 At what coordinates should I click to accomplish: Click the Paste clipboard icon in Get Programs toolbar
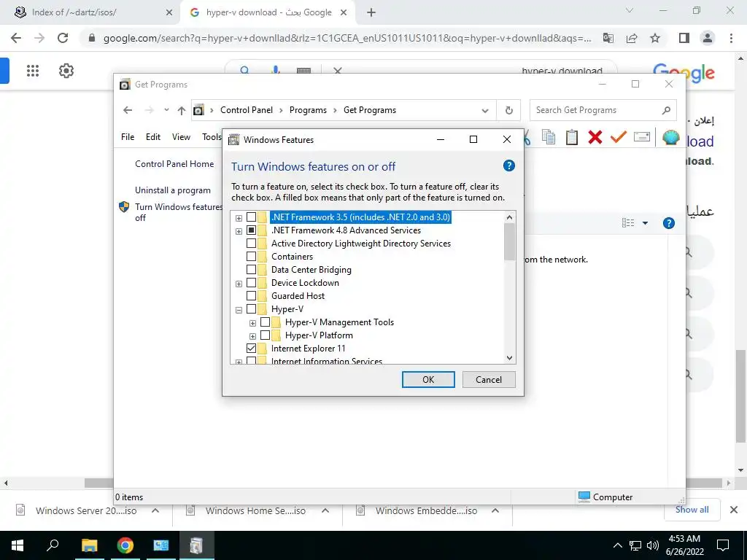click(572, 137)
